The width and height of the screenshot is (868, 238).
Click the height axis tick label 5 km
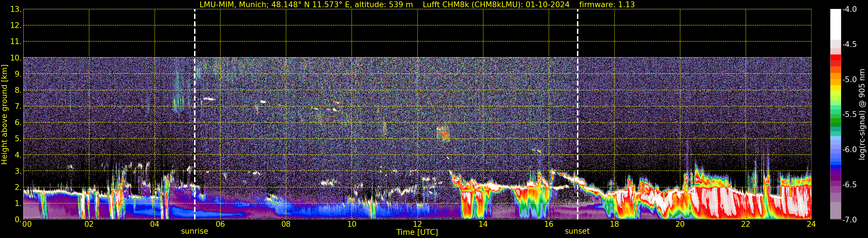click(x=18, y=139)
